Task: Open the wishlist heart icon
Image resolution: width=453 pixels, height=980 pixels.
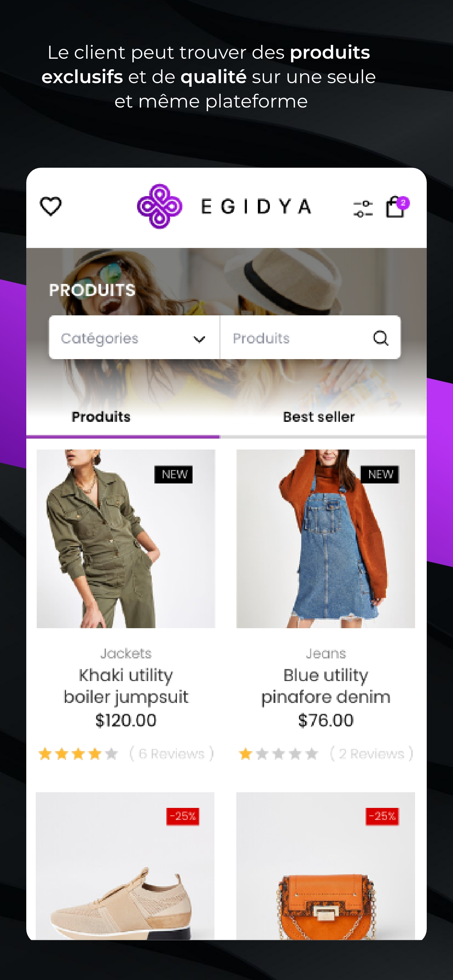Action: 51,207
